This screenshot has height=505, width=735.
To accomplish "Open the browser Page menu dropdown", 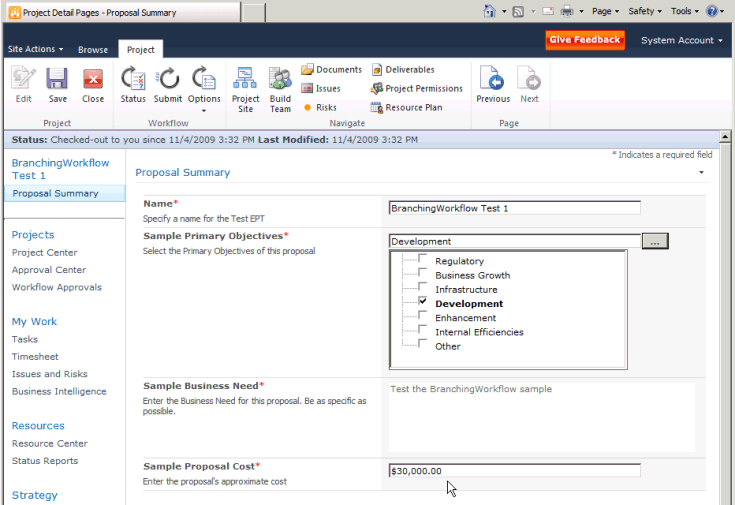I will pyautogui.click(x=605, y=11).
